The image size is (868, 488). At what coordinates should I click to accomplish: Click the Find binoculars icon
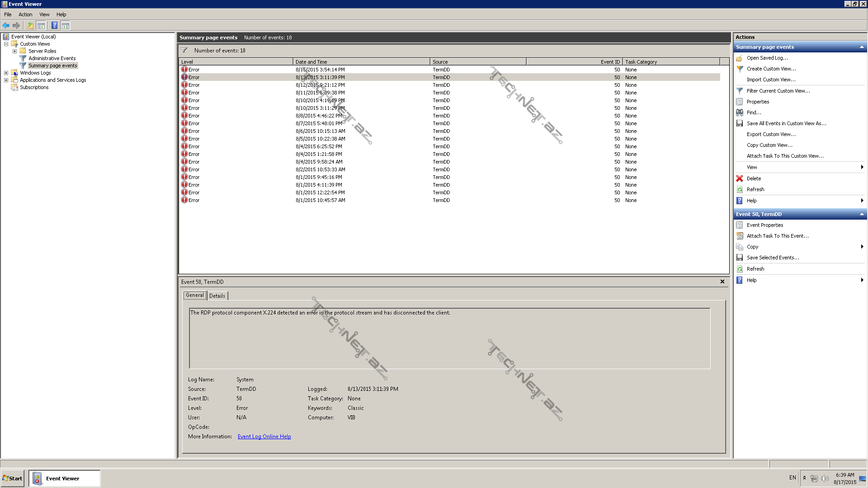pyautogui.click(x=740, y=113)
